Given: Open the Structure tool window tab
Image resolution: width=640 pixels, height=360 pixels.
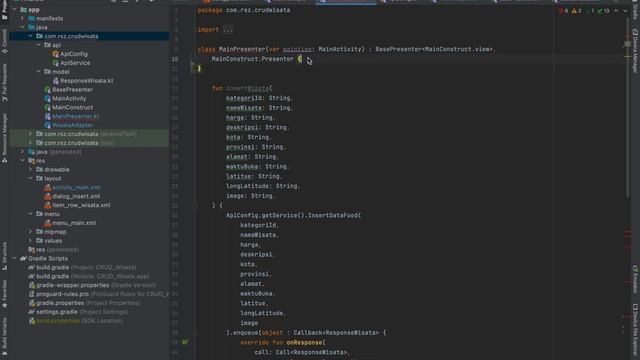Looking at the screenshot, I should pos(4,256).
